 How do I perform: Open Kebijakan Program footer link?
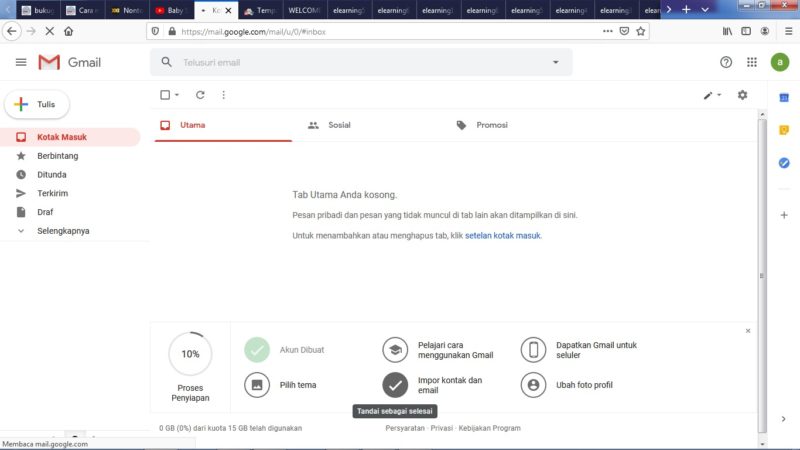click(489, 428)
